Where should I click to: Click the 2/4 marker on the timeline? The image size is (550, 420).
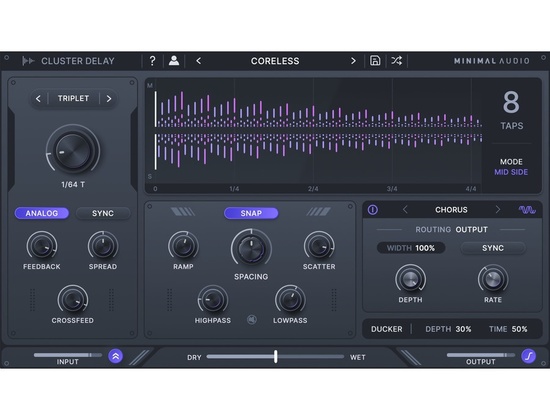[x=313, y=189]
